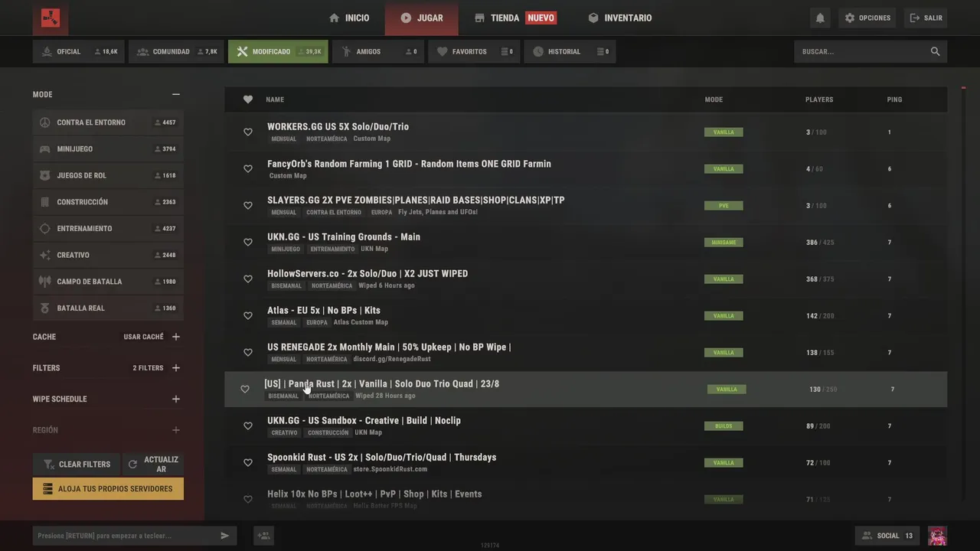This screenshot has height=551, width=980.
Task: Open the Inicio tab
Action: (349, 18)
